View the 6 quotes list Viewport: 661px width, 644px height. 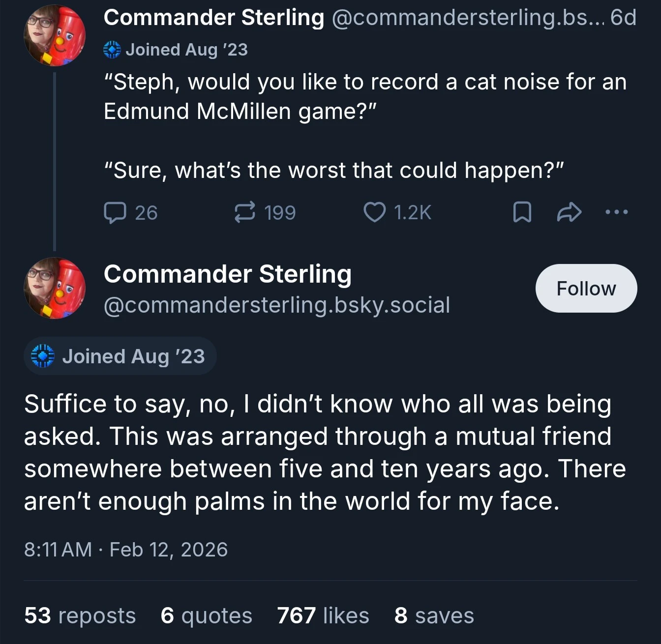[x=206, y=615]
